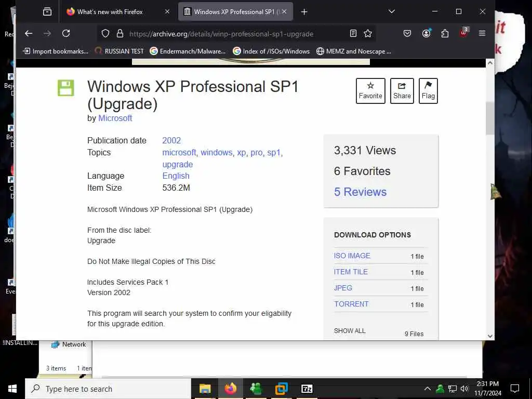Open the VirtualBox taskbar icon

(x=281, y=389)
